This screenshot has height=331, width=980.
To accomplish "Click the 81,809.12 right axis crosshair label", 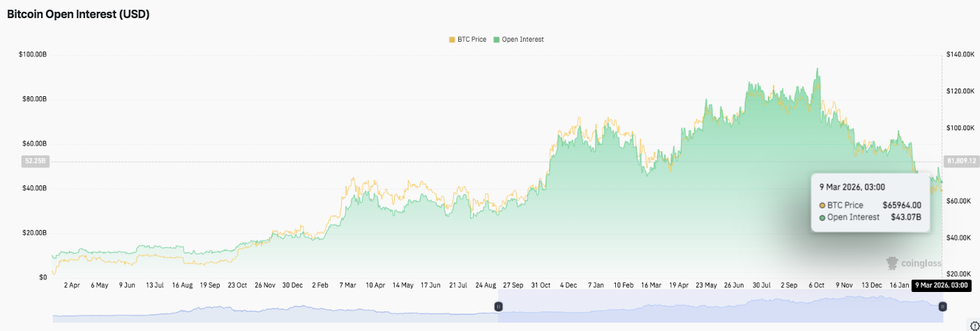I will point(960,161).
